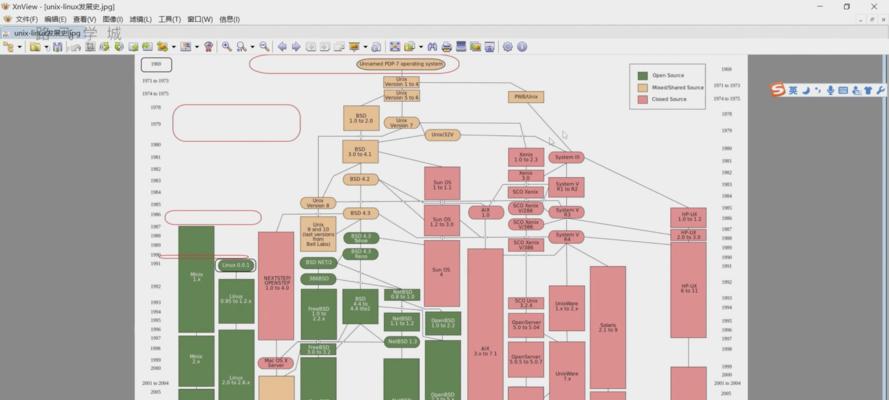Viewport: 889px width, 400px height.
Task: Click the 'PWB/Unix' box in diagram
Action: [526, 97]
